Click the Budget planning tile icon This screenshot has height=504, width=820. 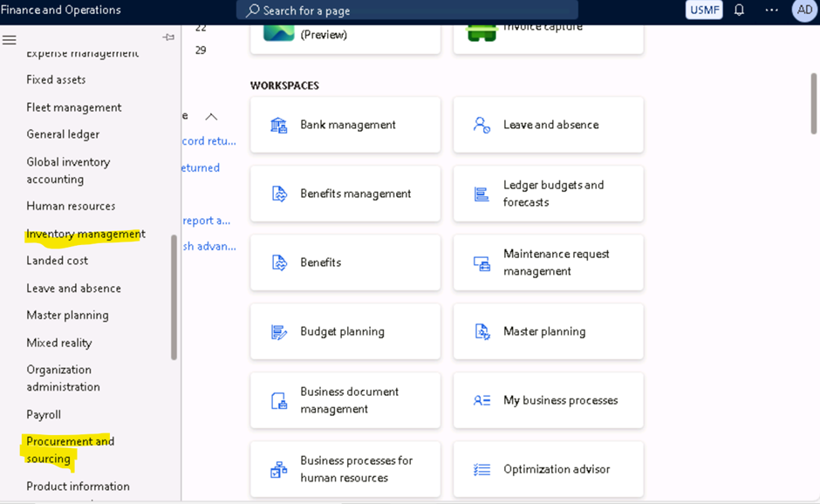[279, 332]
